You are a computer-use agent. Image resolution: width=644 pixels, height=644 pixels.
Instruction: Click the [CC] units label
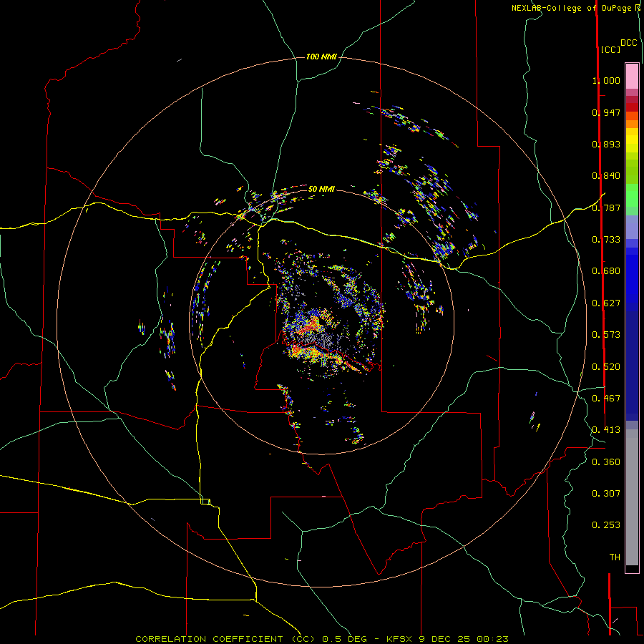(x=611, y=49)
